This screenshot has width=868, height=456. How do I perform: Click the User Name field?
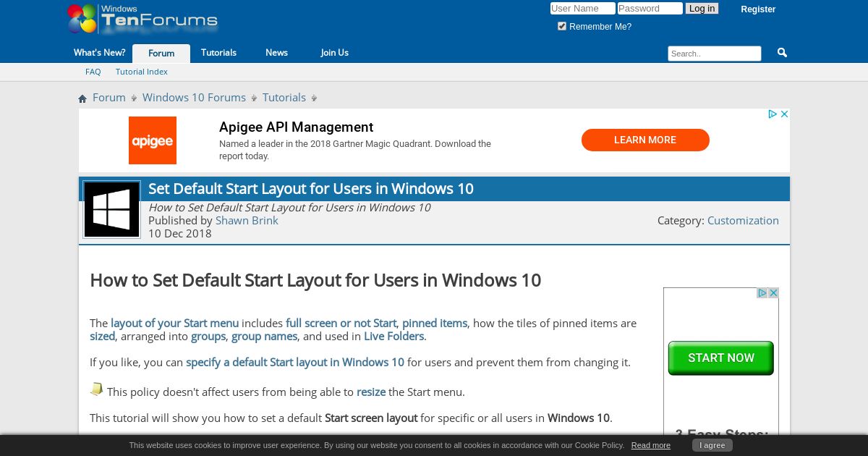[582, 9]
